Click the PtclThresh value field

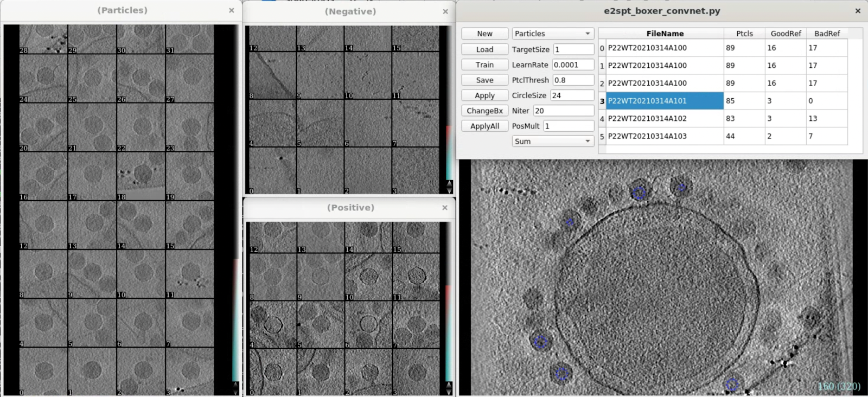pos(573,80)
